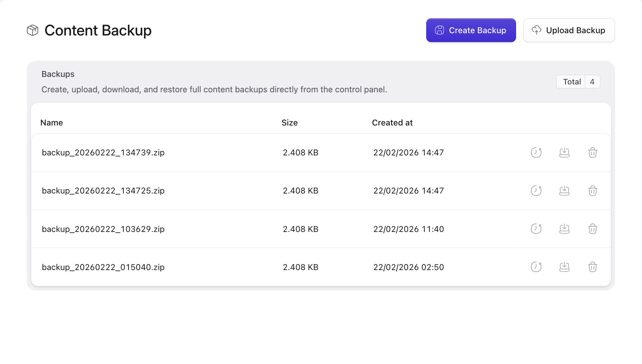Restore the backup_20260222_134739.zip backup
Viewport: 642px width, 364px height.
pos(536,152)
